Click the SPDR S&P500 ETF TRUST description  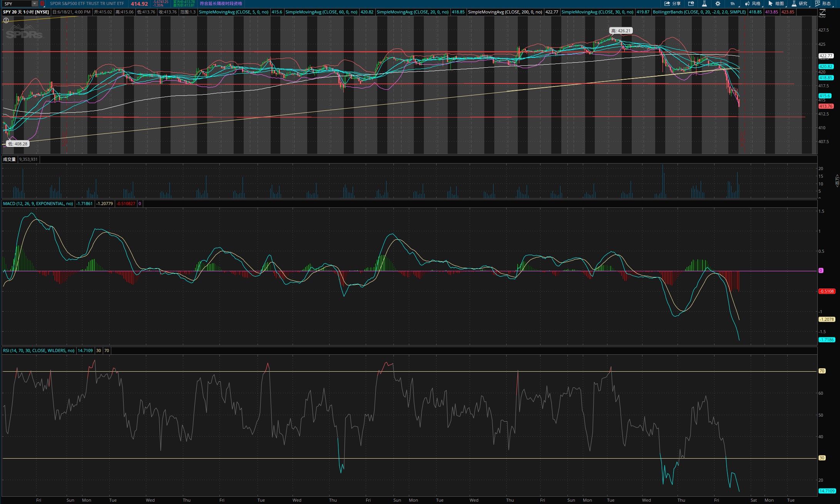click(87, 4)
